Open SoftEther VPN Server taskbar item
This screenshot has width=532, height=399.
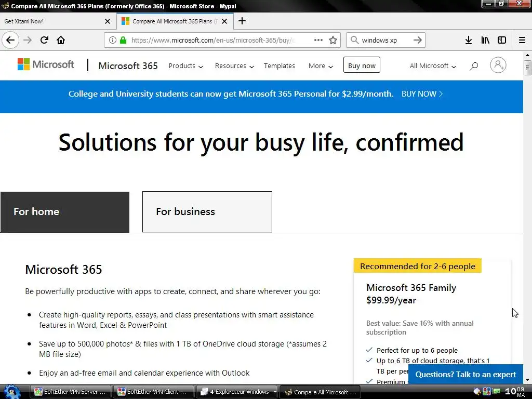(71, 392)
